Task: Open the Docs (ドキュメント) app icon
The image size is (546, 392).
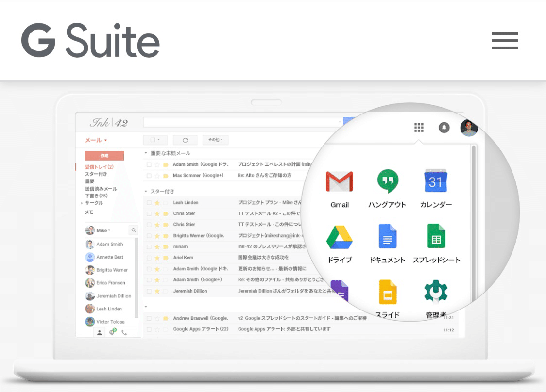Action: click(x=388, y=236)
